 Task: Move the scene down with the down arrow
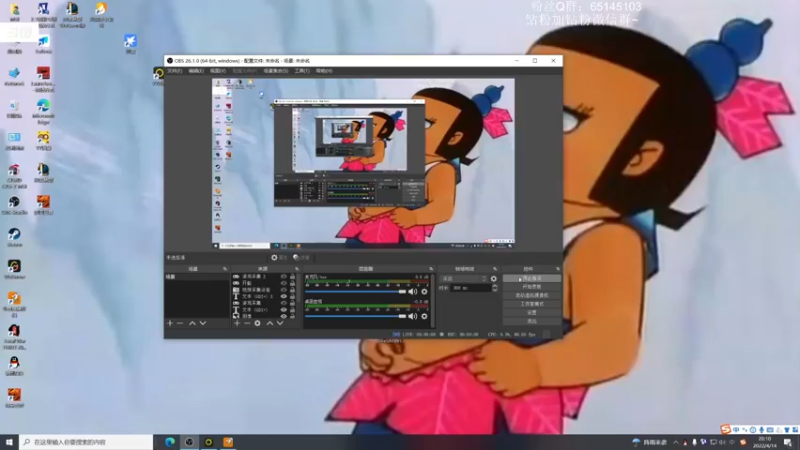pyautogui.click(x=203, y=323)
